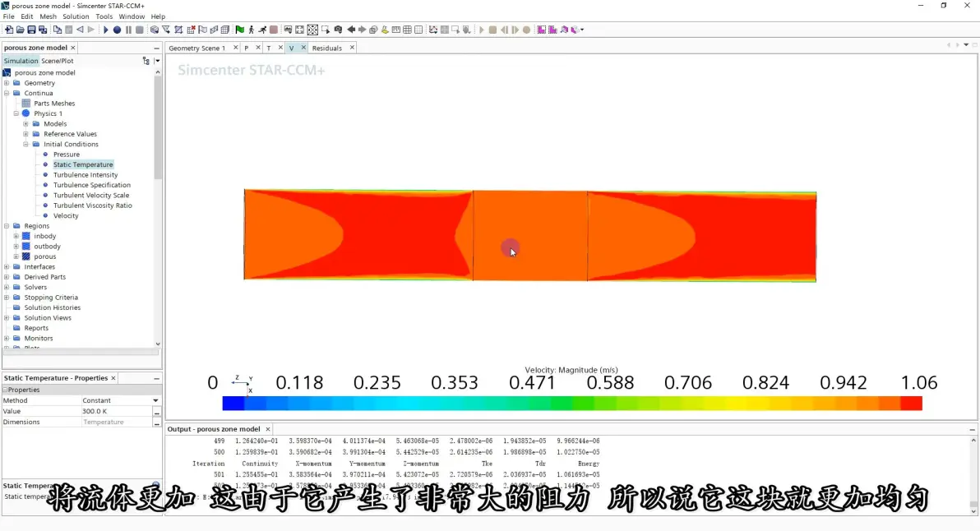Screen dimensions: 980x531
Task: Select the porous region in the tree
Action: (45, 256)
